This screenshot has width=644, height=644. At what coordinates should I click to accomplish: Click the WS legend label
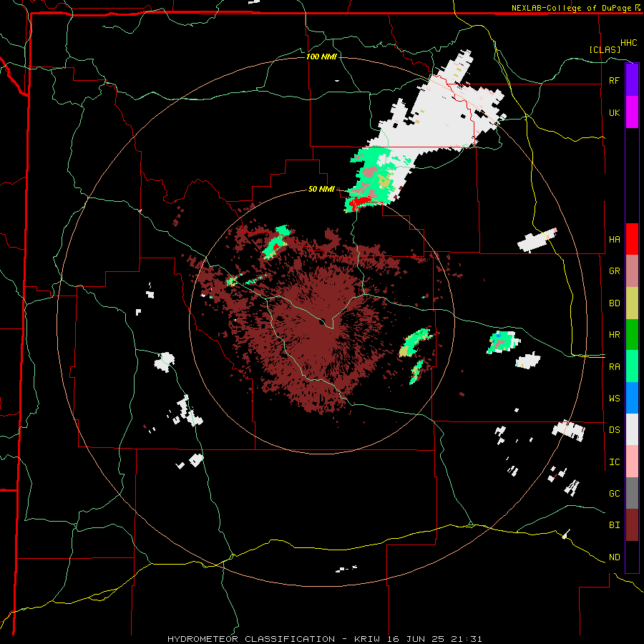click(x=615, y=398)
